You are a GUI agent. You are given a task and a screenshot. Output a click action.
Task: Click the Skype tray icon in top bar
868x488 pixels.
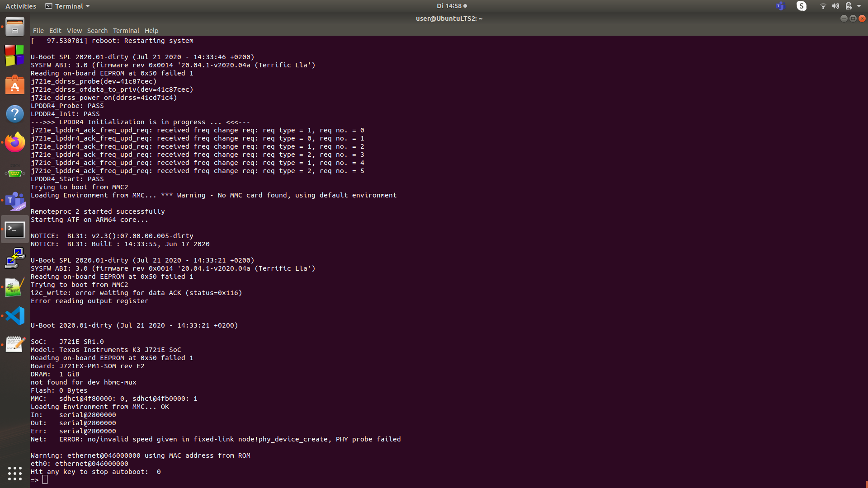click(x=802, y=6)
